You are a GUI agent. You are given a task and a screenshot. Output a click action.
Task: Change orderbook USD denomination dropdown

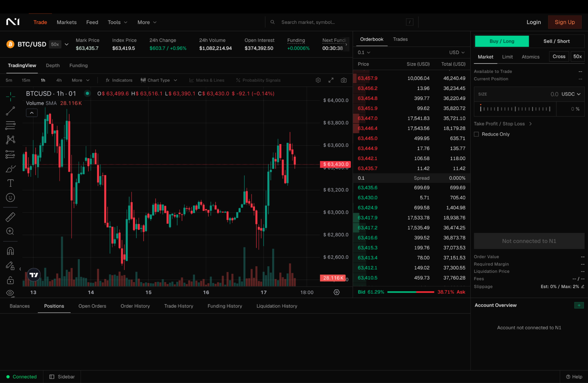tap(457, 53)
